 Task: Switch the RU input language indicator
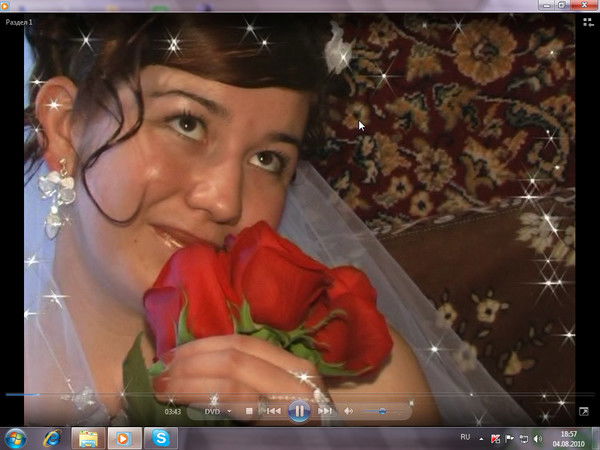pos(465,438)
